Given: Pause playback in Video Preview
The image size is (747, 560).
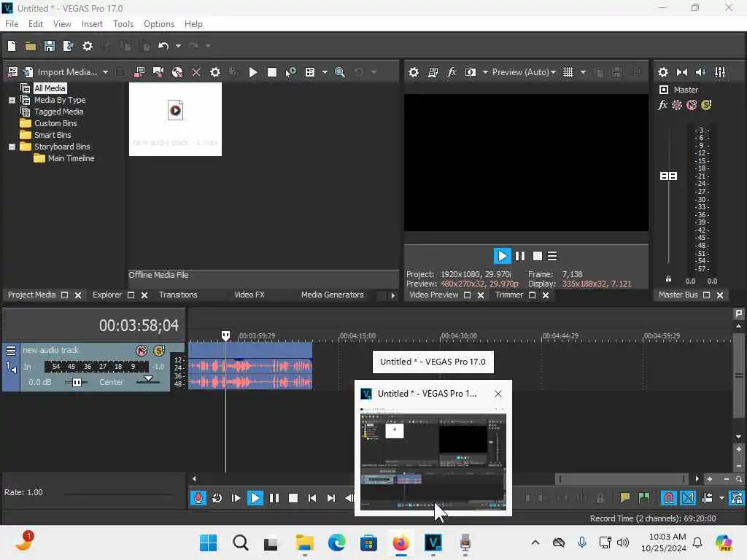Looking at the screenshot, I should tap(520, 256).
